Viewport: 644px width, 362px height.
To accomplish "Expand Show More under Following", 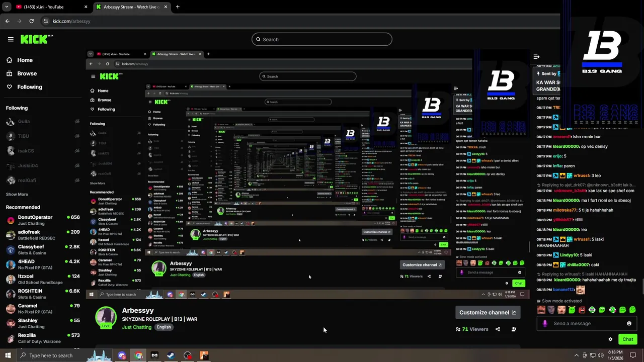I will 17,195.
